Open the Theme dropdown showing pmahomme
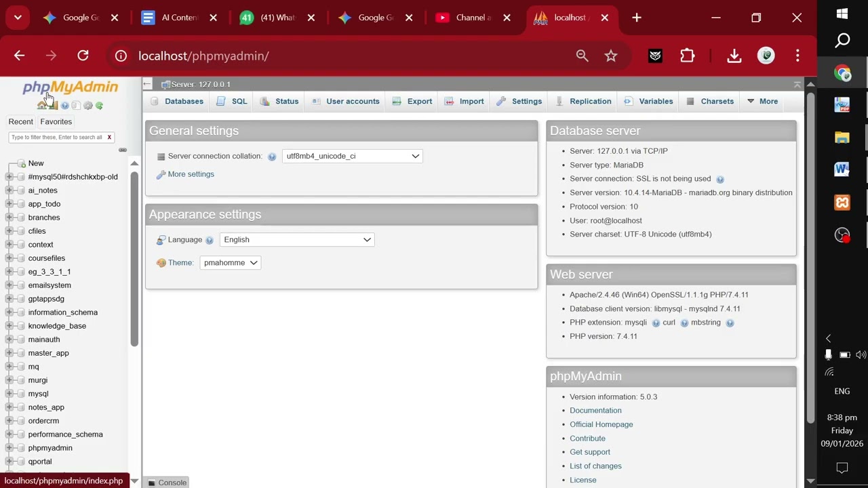The image size is (868, 488). pyautogui.click(x=230, y=263)
